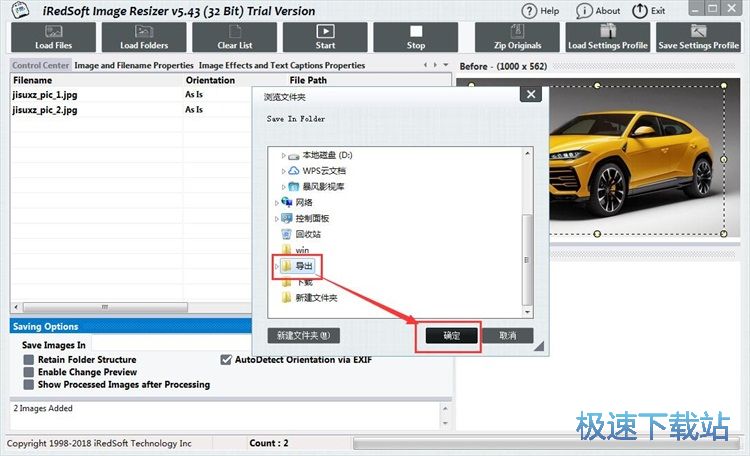
Task: Click file list scroll left arrow
Action: click(x=16, y=307)
